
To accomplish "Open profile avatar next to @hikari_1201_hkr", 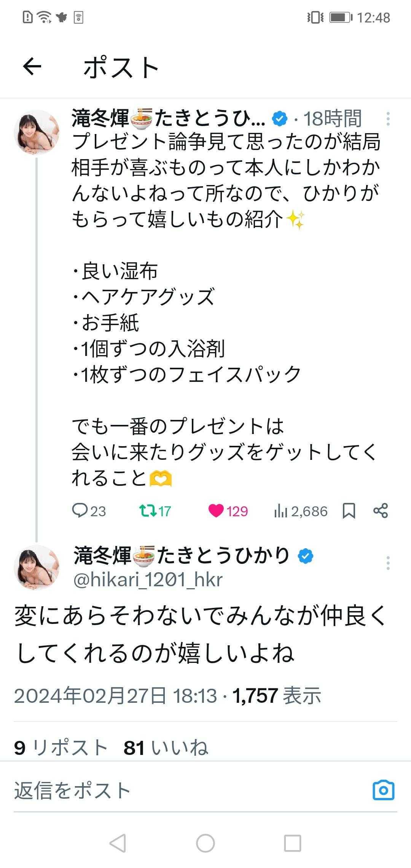I will click(x=37, y=567).
